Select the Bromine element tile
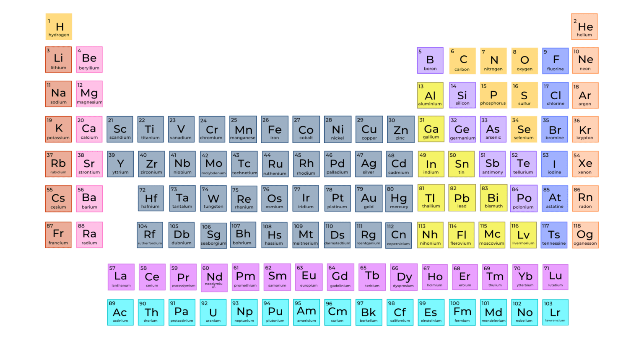The width and height of the screenshot is (644, 362). pos(555,129)
